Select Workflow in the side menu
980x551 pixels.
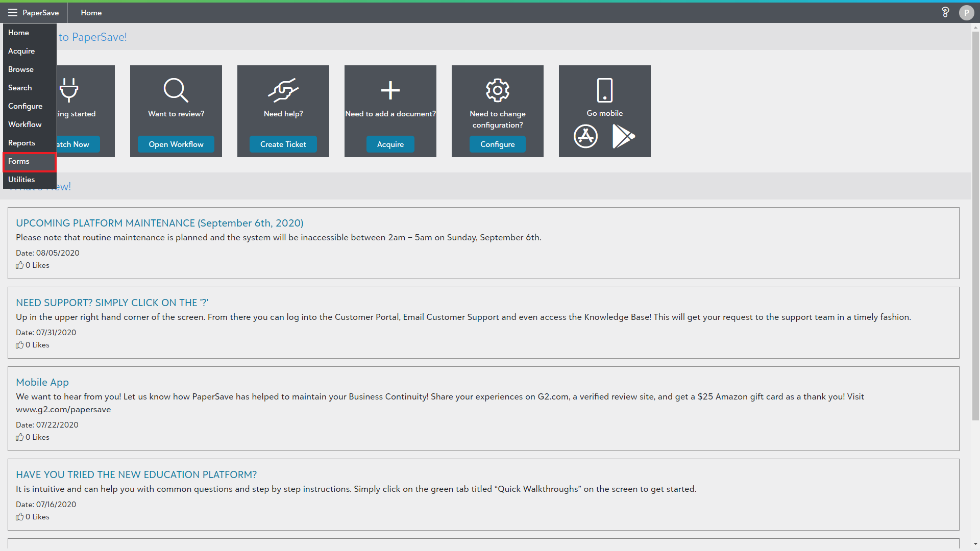[x=30, y=124]
